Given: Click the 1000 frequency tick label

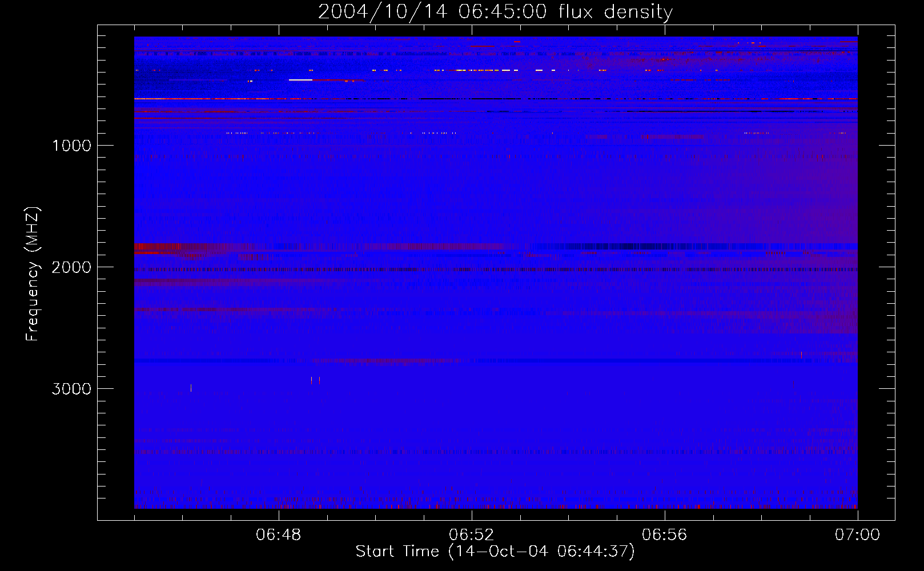Looking at the screenshot, I should pyautogui.click(x=71, y=146).
